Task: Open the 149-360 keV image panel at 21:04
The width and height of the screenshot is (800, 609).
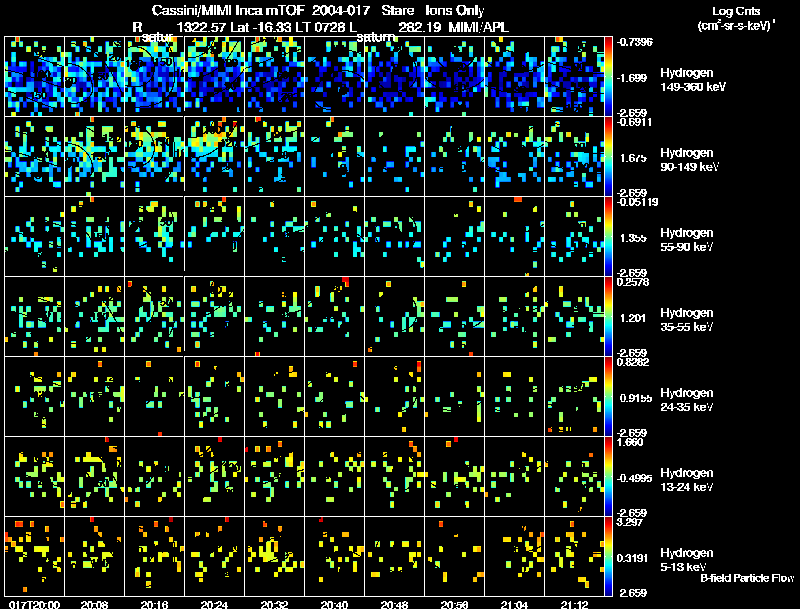Action: [x=514, y=76]
